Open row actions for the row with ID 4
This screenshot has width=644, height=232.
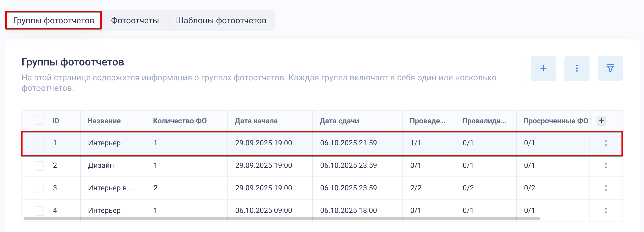[605, 211]
